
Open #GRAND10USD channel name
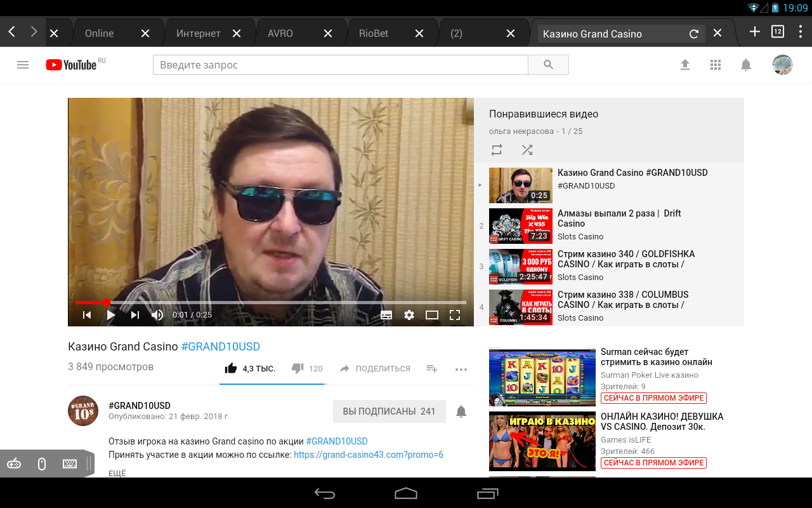(x=140, y=406)
